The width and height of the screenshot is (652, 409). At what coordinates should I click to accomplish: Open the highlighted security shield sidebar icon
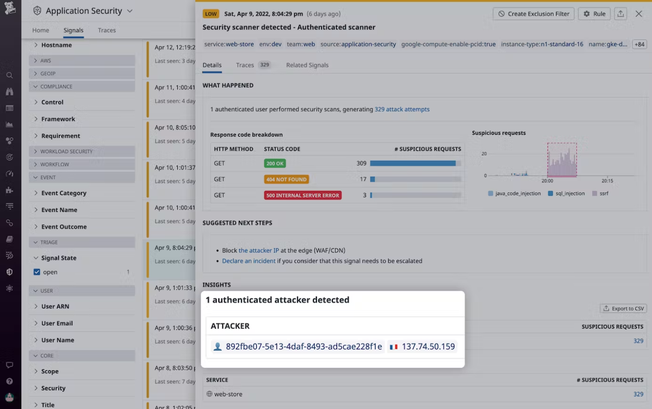pos(9,272)
